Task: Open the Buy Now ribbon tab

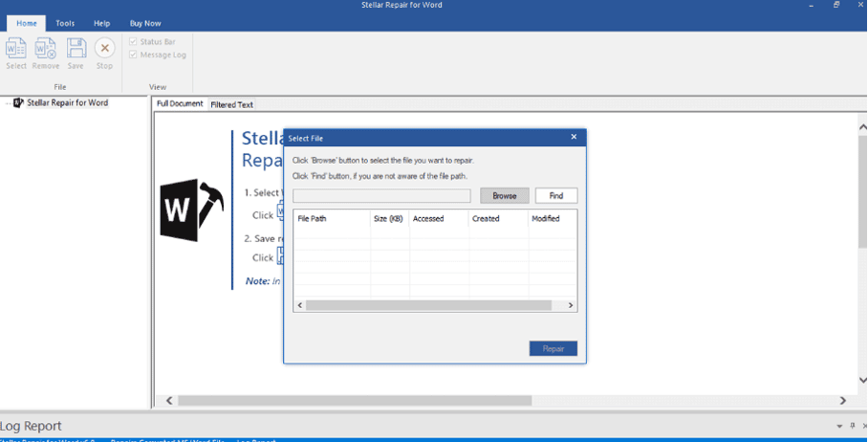Action: (145, 23)
